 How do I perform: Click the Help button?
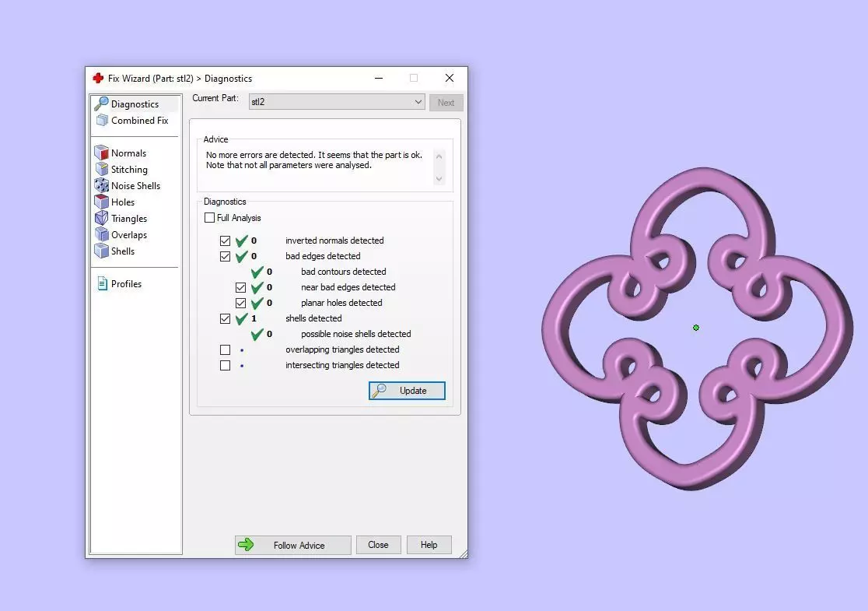click(x=429, y=545)
